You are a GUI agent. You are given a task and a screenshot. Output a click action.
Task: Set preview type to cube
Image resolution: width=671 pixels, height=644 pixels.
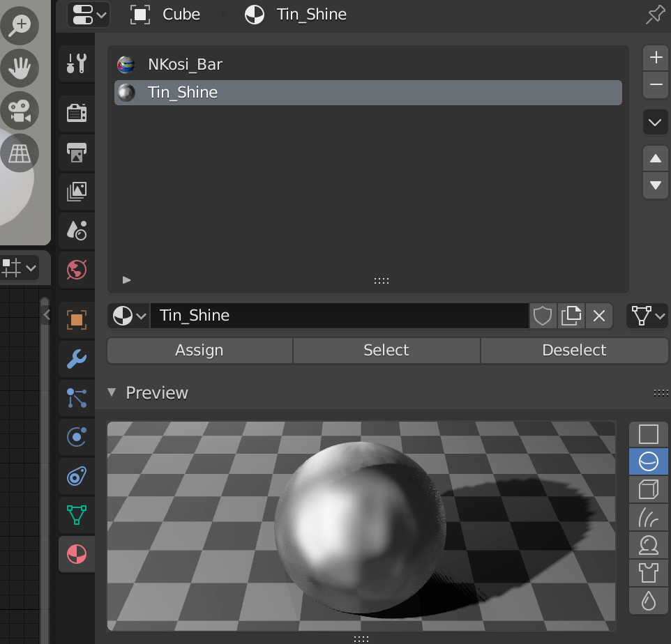648,490
